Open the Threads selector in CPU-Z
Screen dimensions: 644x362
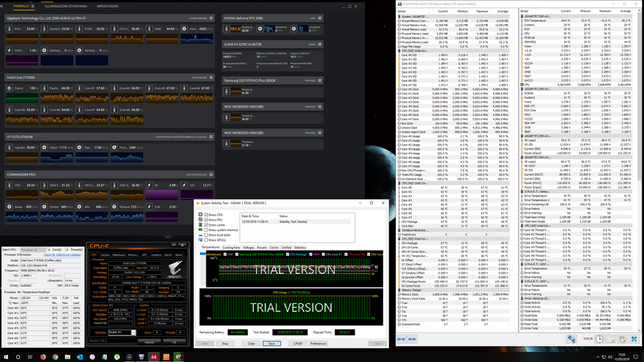pos(181,332)
